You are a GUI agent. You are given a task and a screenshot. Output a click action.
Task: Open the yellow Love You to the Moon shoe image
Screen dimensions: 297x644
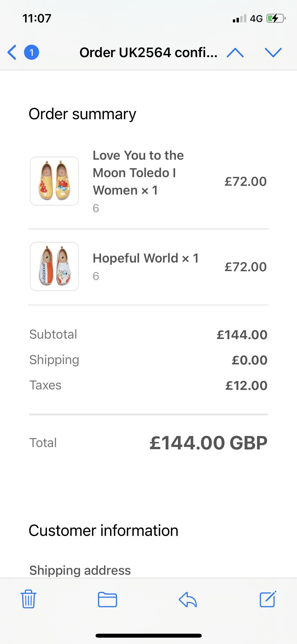pos(54,181)
